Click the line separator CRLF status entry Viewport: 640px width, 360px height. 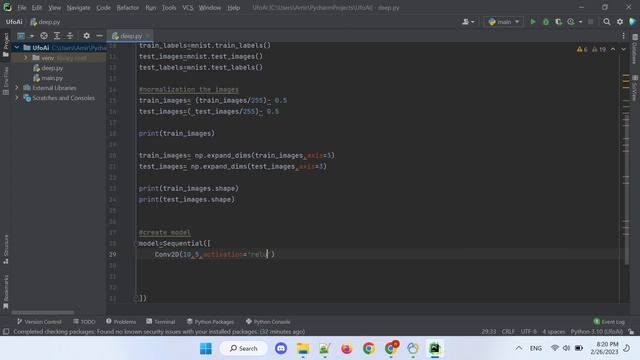[x=508, y=331]
